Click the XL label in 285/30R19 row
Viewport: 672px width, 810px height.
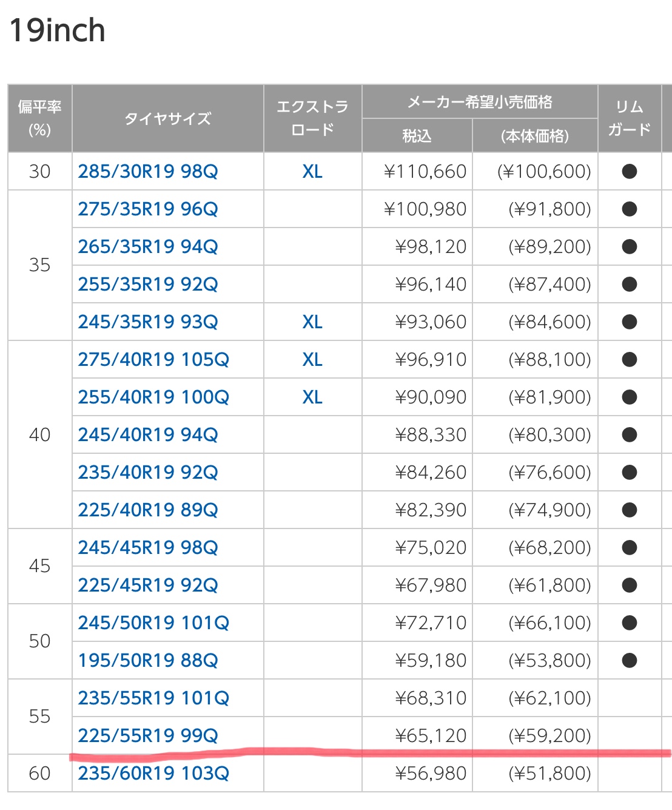pyautogui.click(x=312, y=172)
